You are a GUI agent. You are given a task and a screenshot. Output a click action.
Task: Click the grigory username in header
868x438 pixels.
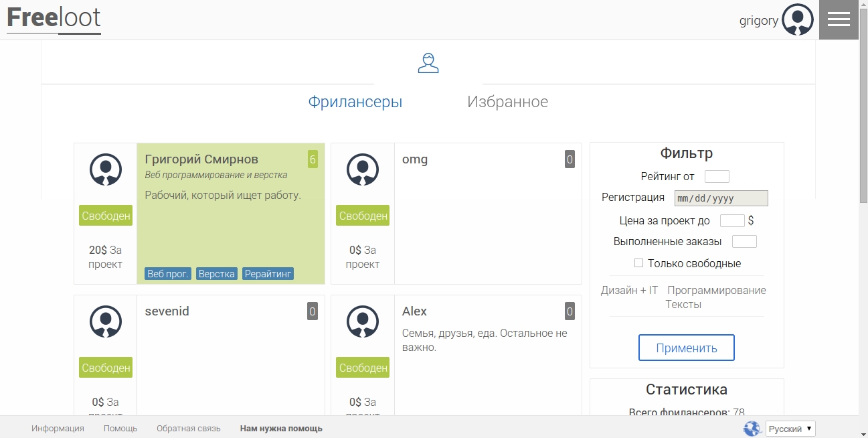759,20
